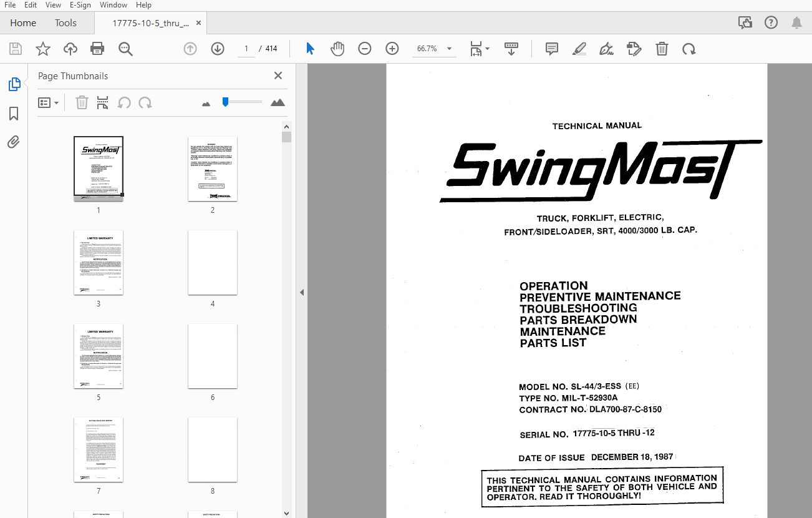The image size is (812, 518).
Task: Enlarge thumbnail size large mountain icon
Action: pyautogui.click(x=278, y=102)
